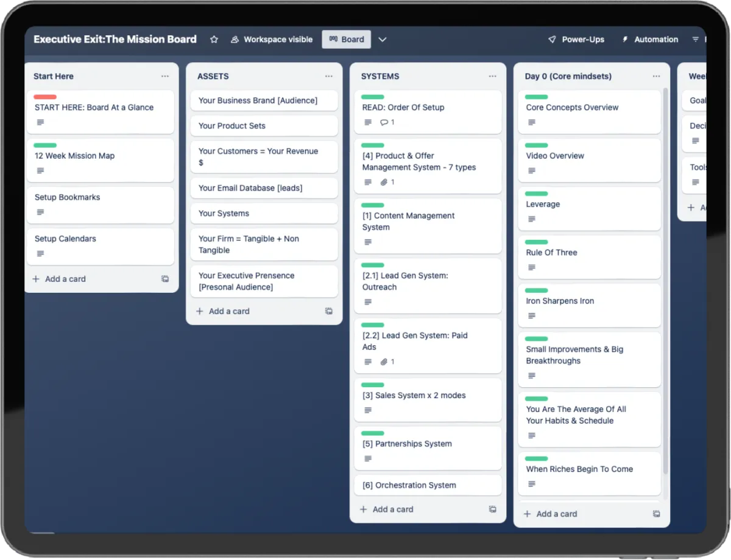The width and height of the screenshot is (731, 560).
Task: Open [5] Partnerships System card
Action: (428, 448)
